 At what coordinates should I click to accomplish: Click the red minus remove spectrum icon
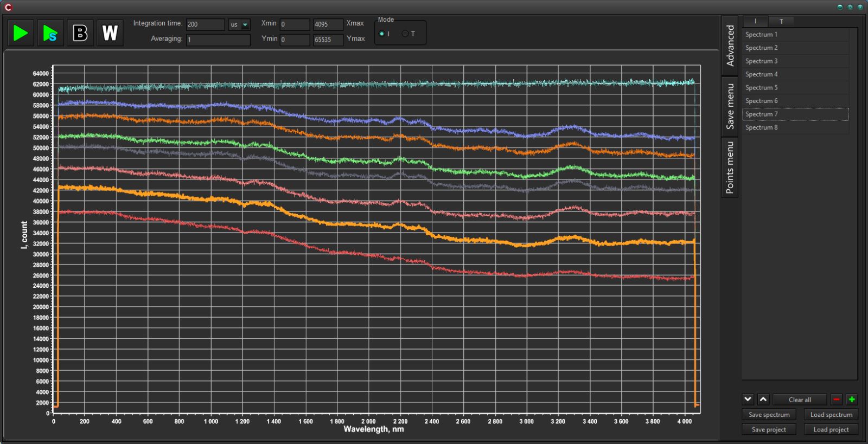(x=836, y=400)
